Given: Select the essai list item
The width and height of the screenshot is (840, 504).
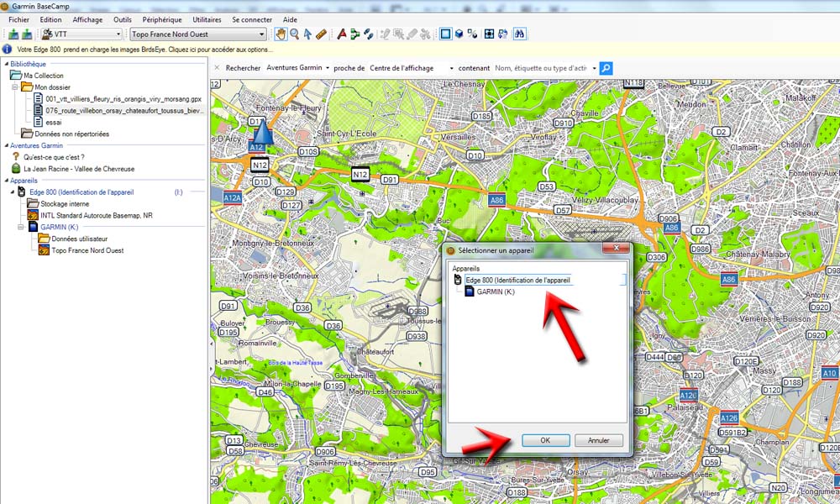Looking at the screenshot, I should (54, 123).
